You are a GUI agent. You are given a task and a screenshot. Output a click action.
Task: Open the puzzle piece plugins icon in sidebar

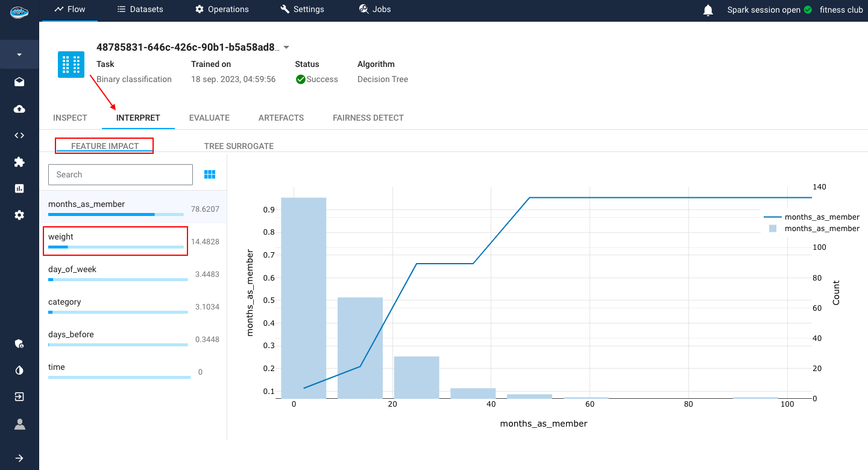pyautogui.click(x=19, y=162)
